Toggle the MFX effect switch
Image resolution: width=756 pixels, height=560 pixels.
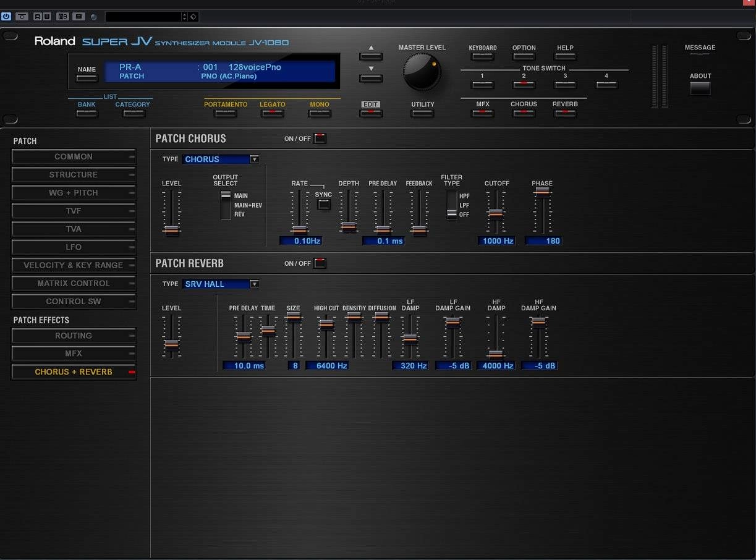tap(483, 113)
